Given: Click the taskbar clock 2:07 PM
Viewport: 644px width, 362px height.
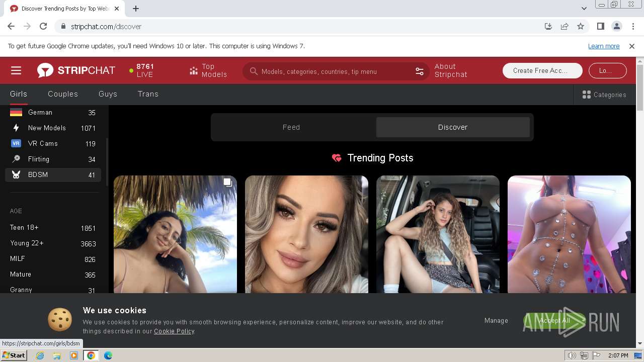Looking at the screenshot, I should pyautogui.click(x=618, y=355).
